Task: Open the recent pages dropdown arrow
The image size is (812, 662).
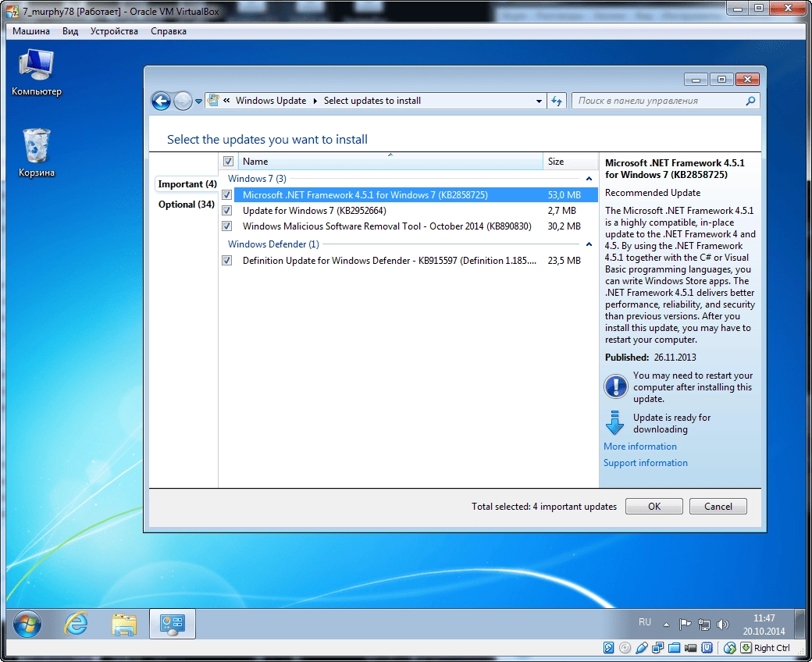Action: coord(198,101)
